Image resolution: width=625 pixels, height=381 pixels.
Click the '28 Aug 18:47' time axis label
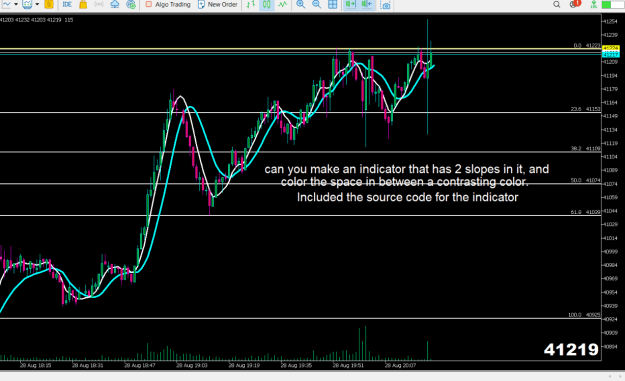point(140,365)
